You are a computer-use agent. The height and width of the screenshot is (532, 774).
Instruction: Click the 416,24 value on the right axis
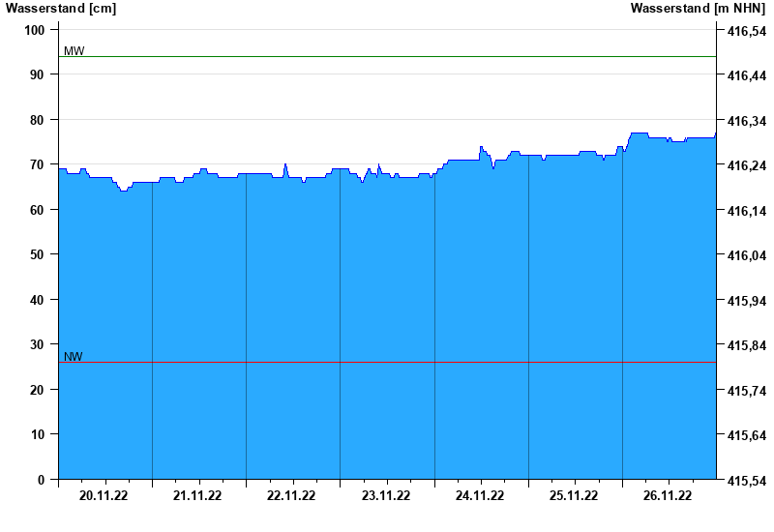tap(745, 166)
